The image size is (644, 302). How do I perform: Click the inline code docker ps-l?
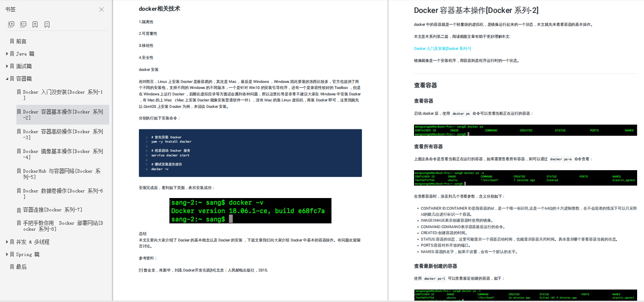(x=435, y=278)
